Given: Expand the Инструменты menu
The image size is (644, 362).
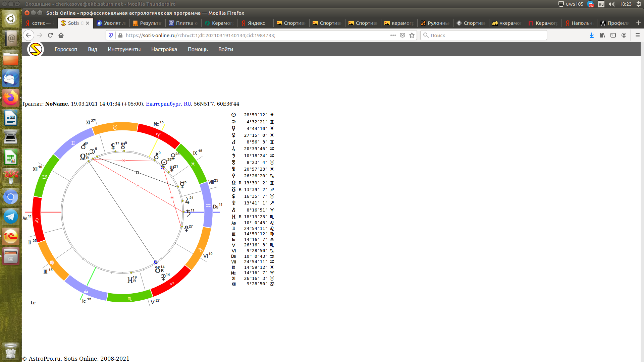Looking at the screenshot, I should tap(124, 49).
